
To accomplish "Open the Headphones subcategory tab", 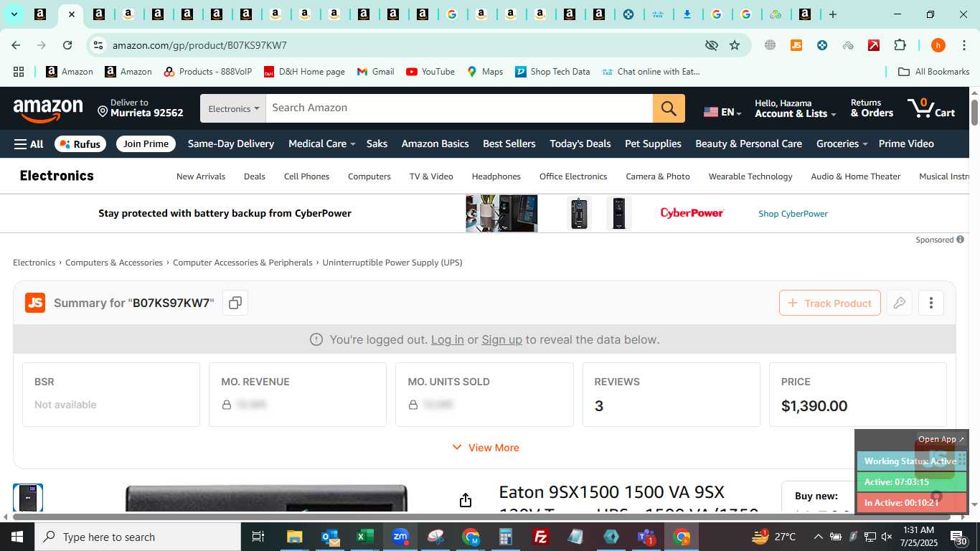I will point(496,176).
